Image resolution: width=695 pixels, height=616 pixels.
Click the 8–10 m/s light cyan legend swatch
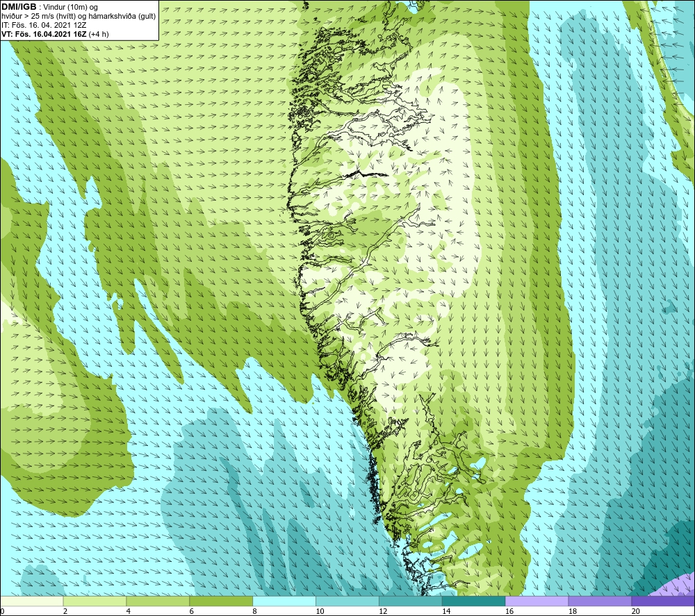click(x=284, y=601)
